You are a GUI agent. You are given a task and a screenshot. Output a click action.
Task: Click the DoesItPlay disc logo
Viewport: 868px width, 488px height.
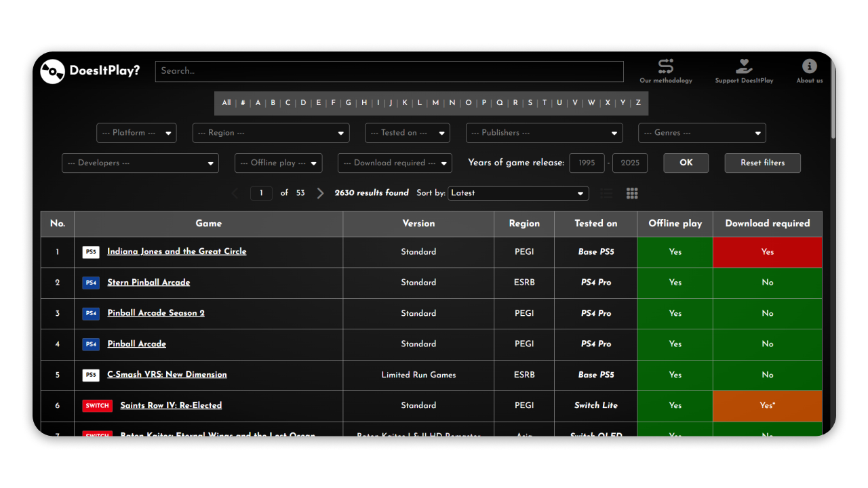pos(52,71)
